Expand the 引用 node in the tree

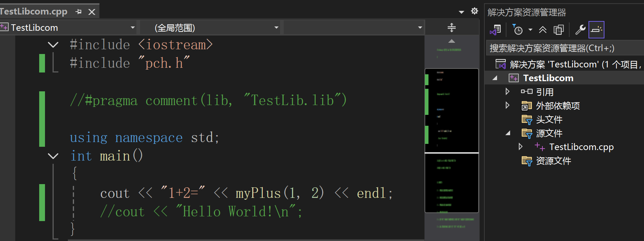click(508, 92)
